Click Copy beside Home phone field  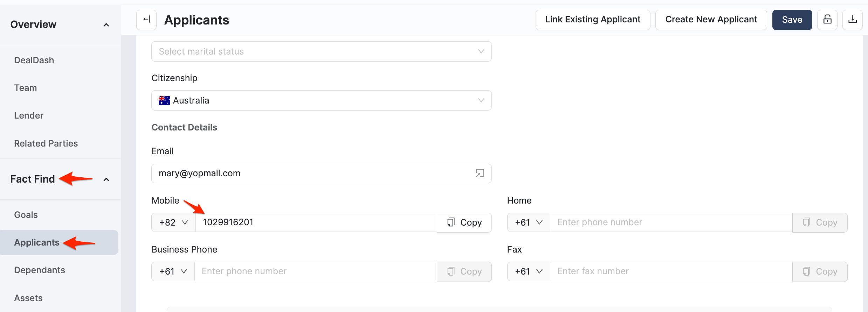(x=820, y=222)
